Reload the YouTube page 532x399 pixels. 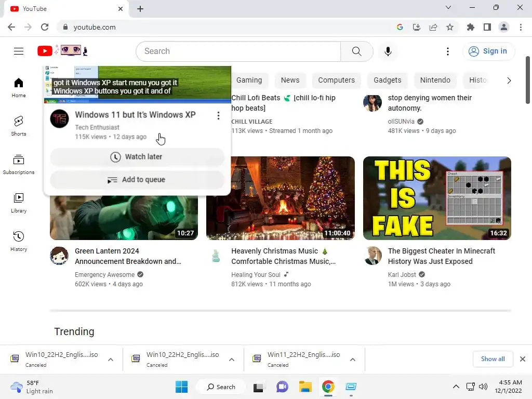[45, 27]
